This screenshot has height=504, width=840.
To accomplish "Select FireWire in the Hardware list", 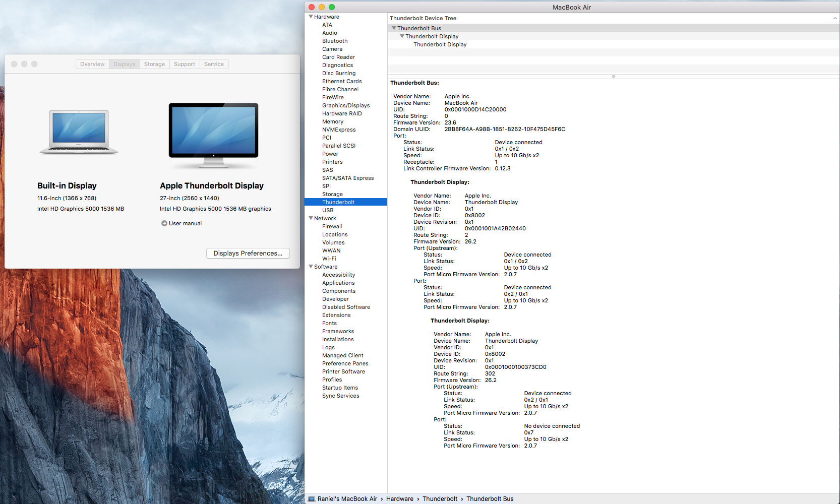I will 333,97.
